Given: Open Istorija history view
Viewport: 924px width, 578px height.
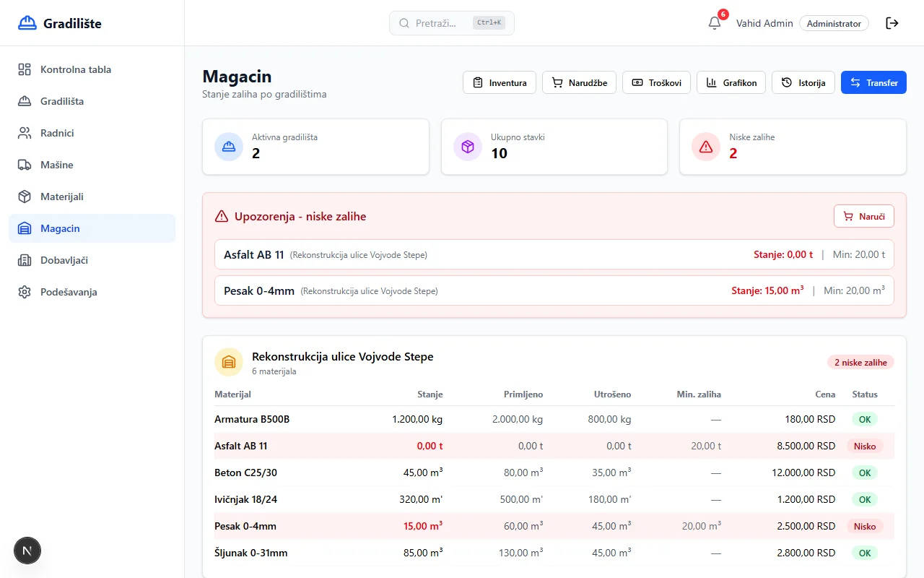Looking at the screenshot, I should tap(803, 82).
